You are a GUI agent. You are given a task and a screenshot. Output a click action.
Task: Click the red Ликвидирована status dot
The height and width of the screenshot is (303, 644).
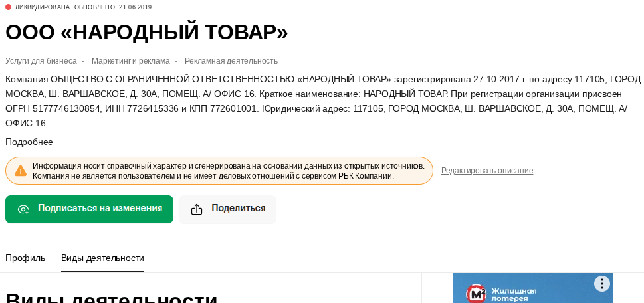pos(9,7)
